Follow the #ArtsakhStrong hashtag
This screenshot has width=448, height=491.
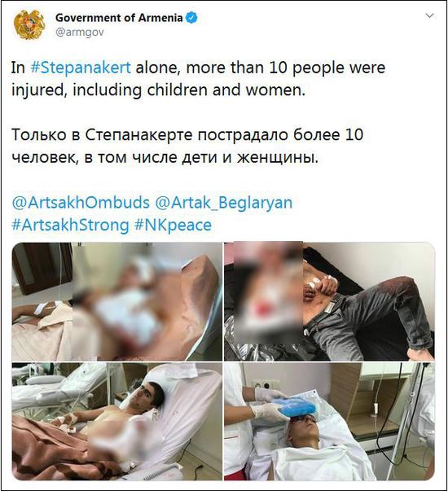[70, 226]
